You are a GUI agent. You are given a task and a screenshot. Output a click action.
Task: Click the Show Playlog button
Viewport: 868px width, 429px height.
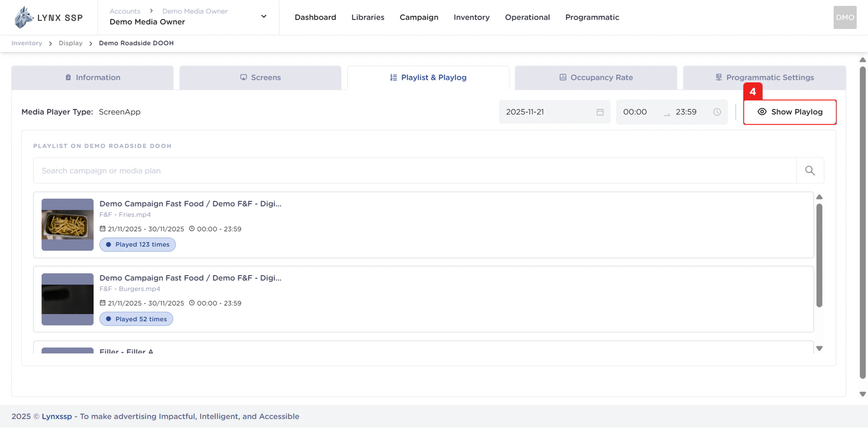pos(790,112)
